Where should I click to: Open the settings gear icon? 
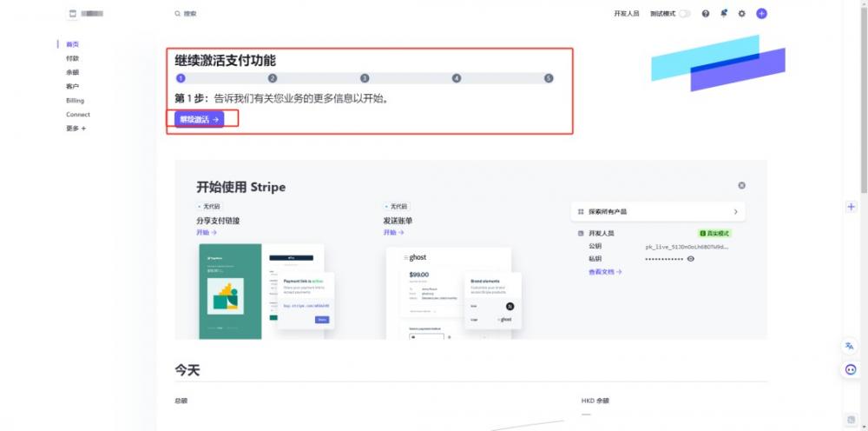tap(742, 14)
